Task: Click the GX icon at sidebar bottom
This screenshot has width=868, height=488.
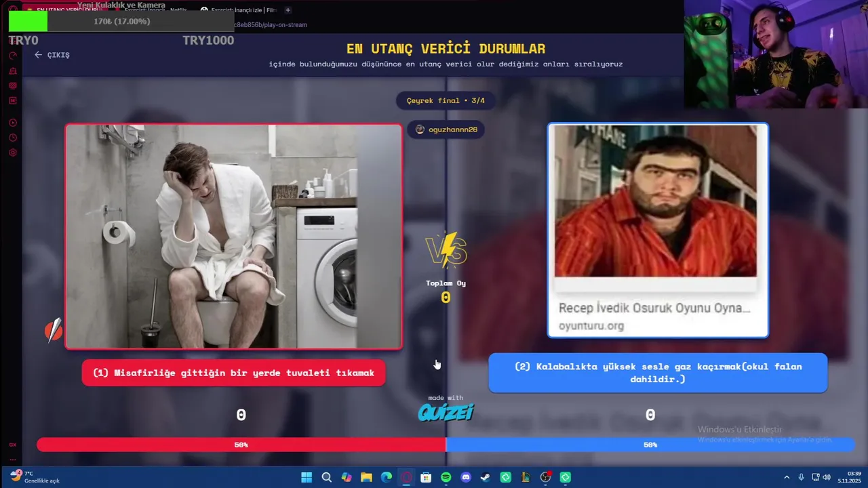Action: click(x=13, y=445)
